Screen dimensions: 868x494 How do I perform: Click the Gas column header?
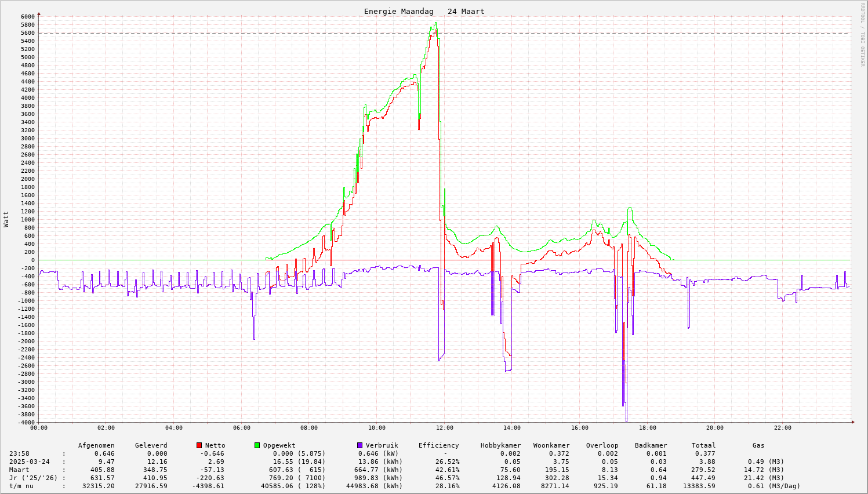pyautogui.click(x=758, y=445)
